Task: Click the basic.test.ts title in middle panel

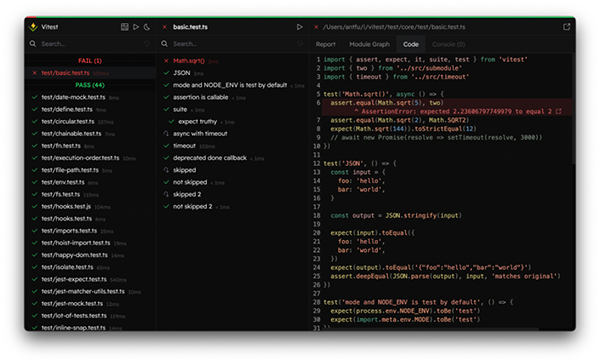Action: (x=190, y=27)
